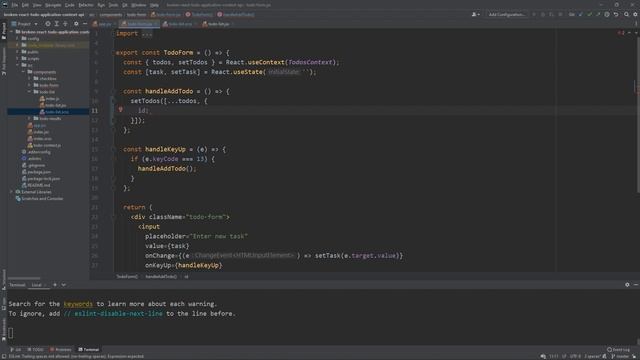Click the src breadcrumb in navigation bar
640x360 pixels.
pyautogui.click(x=92, y=14)
